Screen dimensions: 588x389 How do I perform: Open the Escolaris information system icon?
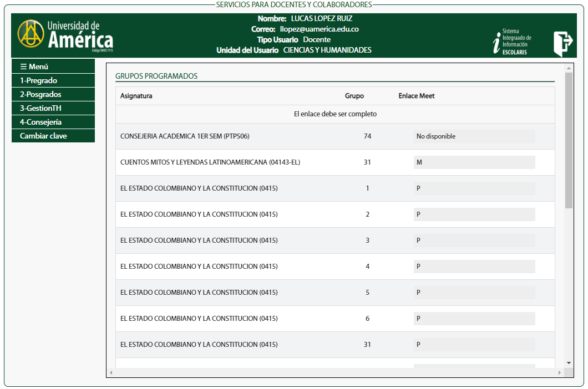click(x=512, y=42)
